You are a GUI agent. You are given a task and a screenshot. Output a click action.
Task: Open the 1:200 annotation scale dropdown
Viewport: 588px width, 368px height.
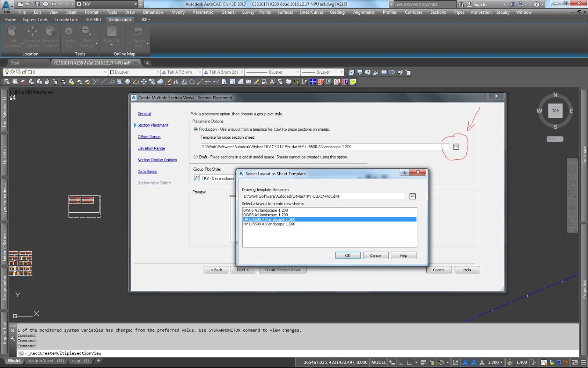click(495, 362)
